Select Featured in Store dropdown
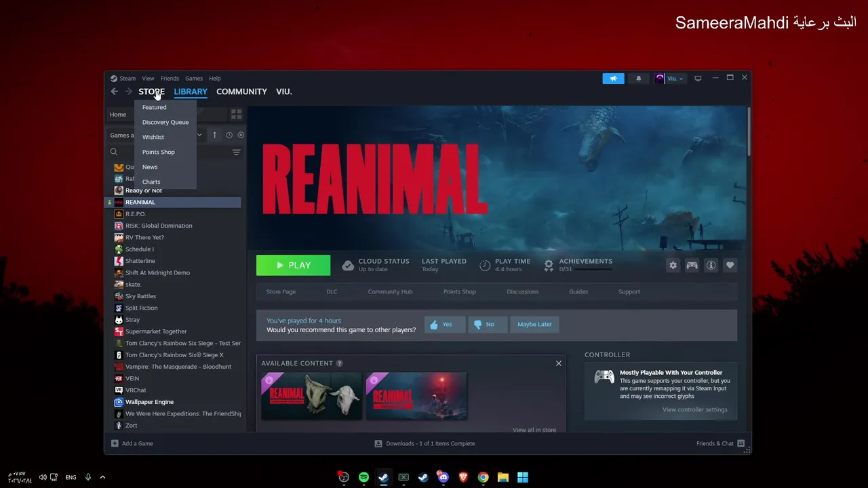This screenshot has width=868, height=488. 154,107
